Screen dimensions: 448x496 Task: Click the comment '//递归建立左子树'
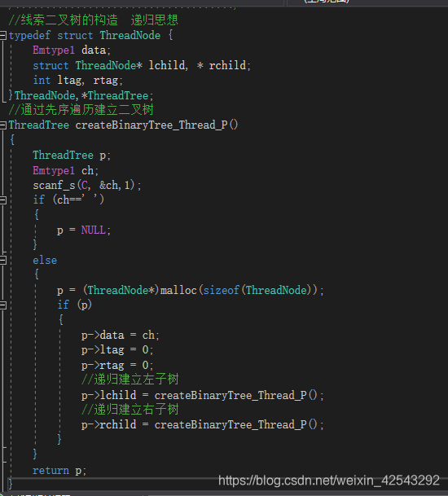pos(130,380)
